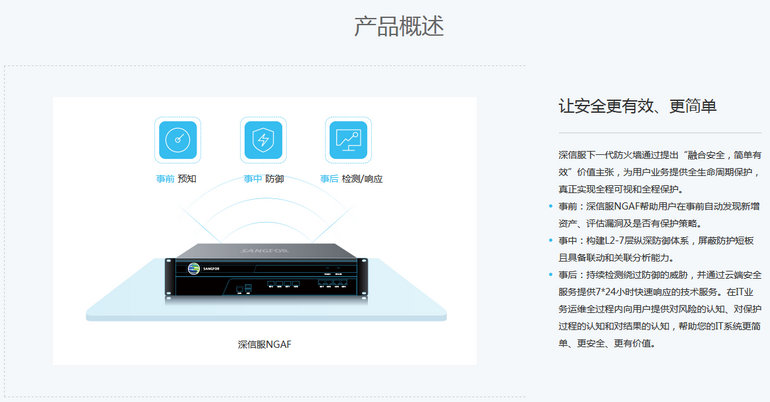Click the 事前 预知 gauge icon
The image size is (770, 402).
177,140
